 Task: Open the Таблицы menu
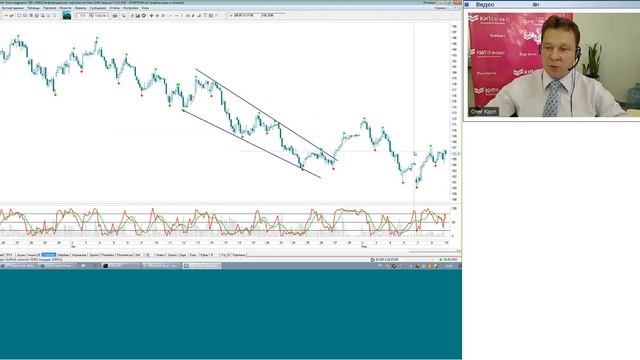pyautogui.click(x=33, y=8)
